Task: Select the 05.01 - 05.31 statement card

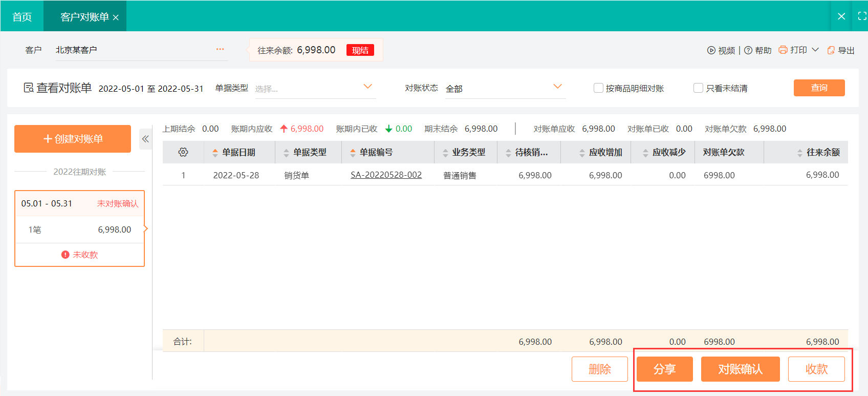Action: 79,228
